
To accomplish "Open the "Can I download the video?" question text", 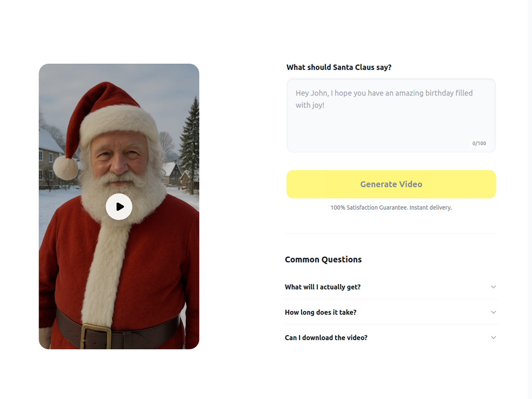I will 326,337.
